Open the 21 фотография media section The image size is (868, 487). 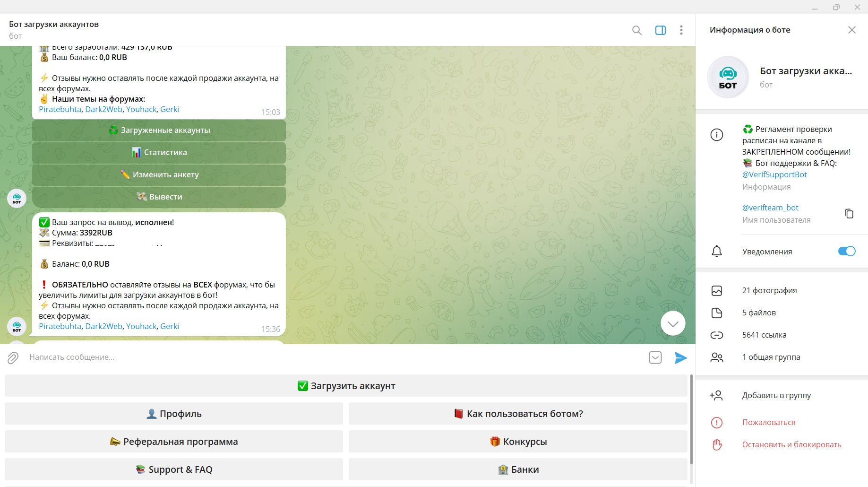click(769, 290)
